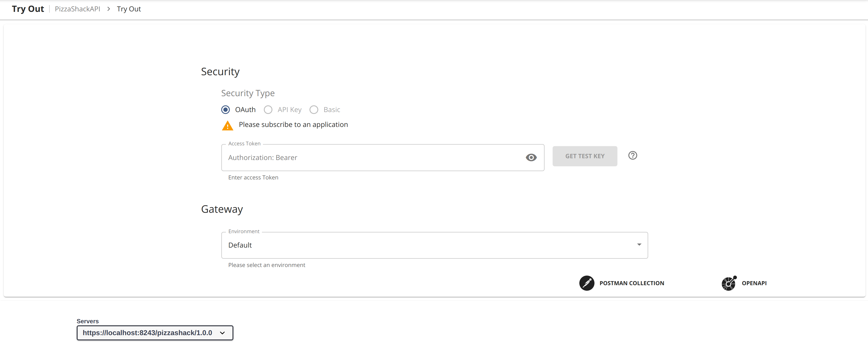This screenshot has height=348, width=868.
Task: Click the Postman logo icon
Action: pyautogui.click(x=587, y=283)
